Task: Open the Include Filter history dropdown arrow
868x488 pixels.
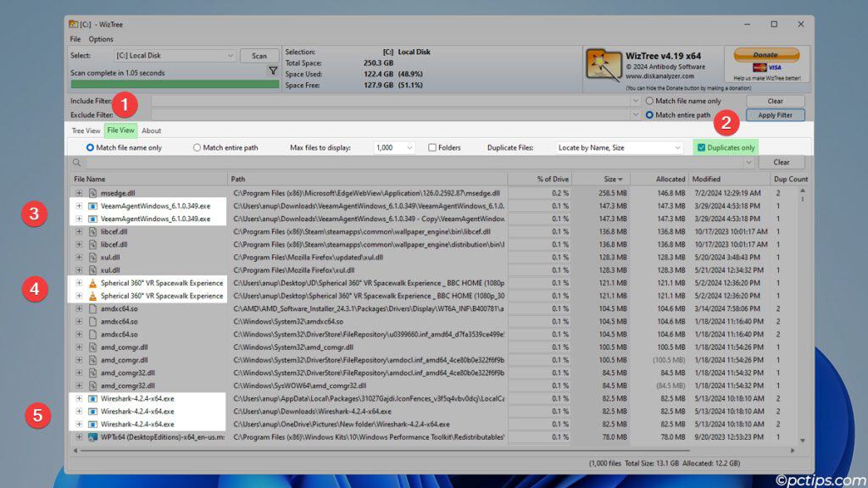Action: pos(636,102)
